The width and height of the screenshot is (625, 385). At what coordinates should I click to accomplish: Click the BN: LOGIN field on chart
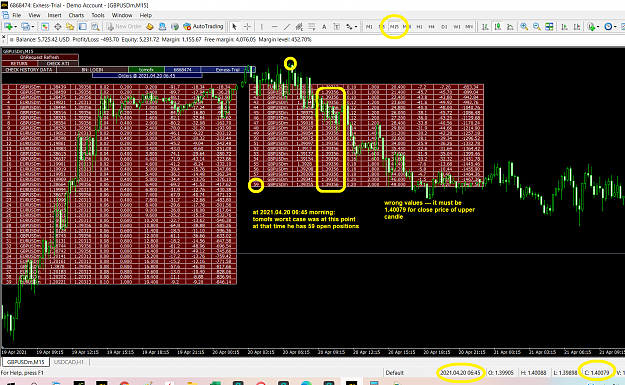point(92,69)
